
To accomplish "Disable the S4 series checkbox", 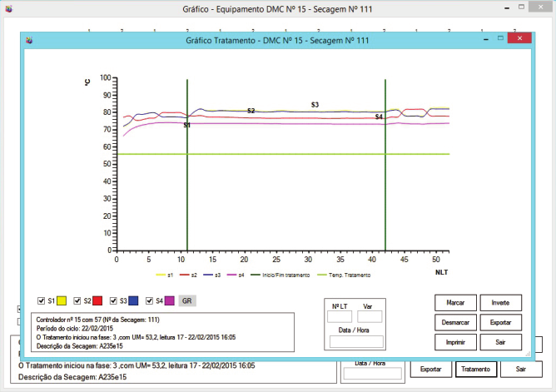I will tap(148, 300).
